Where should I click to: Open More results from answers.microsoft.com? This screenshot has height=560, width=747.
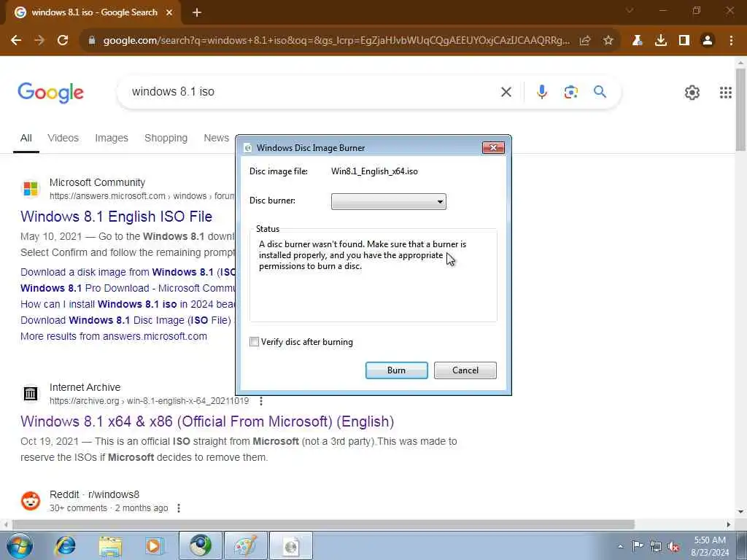[114, 336]
